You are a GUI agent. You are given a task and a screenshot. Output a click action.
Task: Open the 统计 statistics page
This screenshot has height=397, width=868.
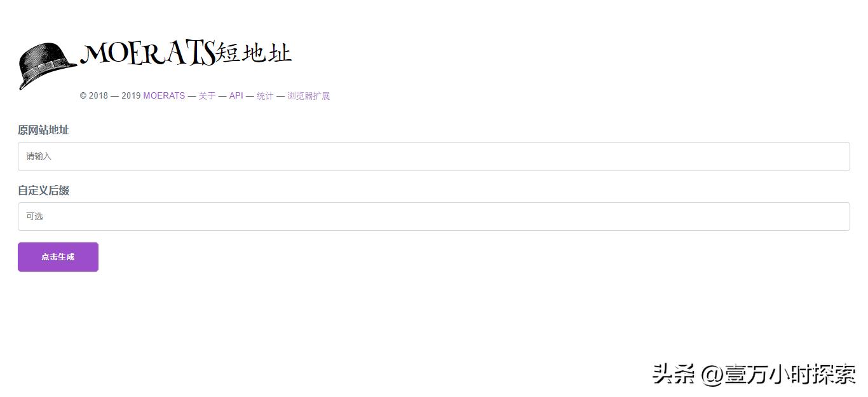tap(264, 95)
